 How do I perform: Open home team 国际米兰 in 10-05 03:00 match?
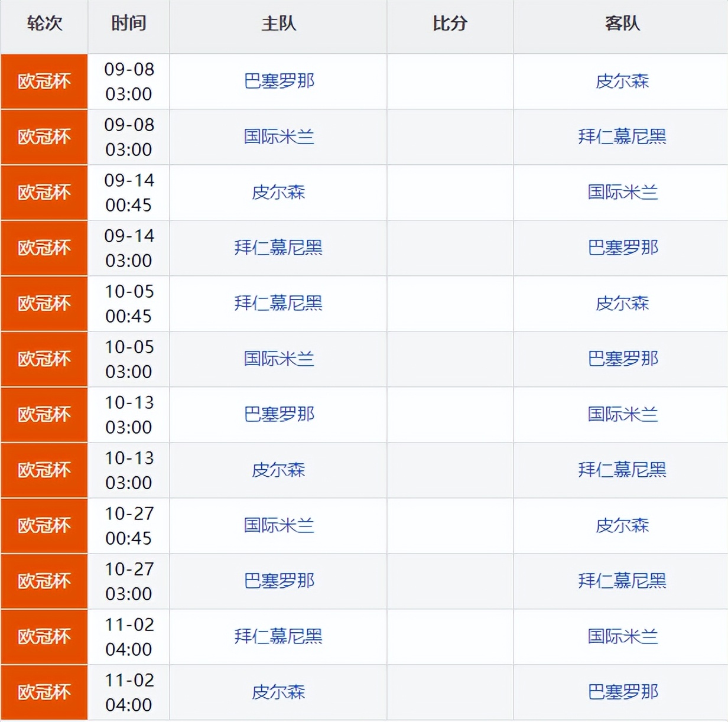(279, 359)
